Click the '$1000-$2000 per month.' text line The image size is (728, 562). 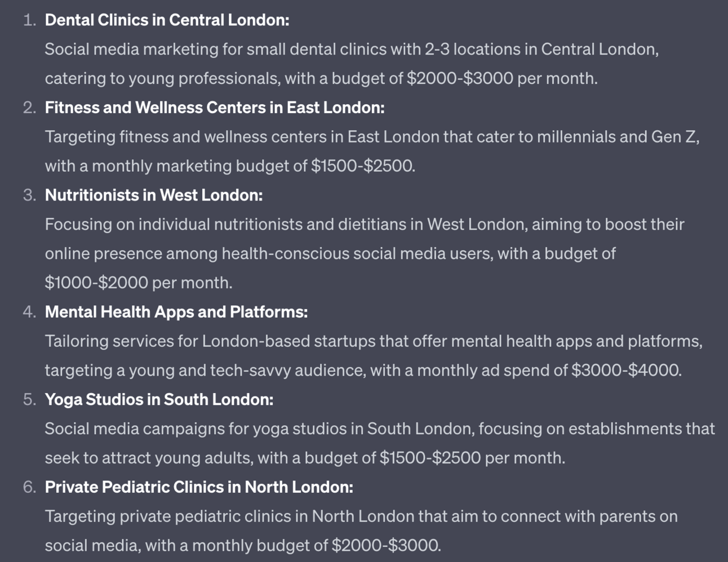(139, 283)
